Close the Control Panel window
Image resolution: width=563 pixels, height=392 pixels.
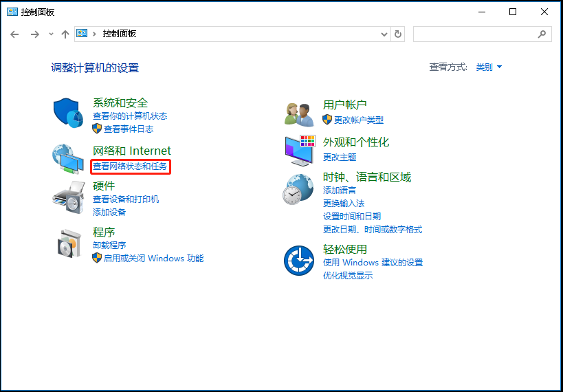tap(544, 12)
